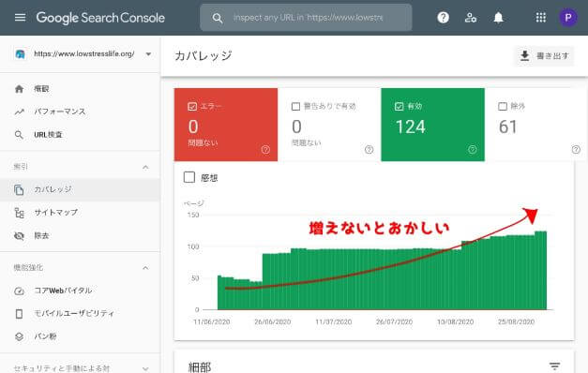The height and width of the screenshot is (373, 588).
Task: Click the 11/06/2020 axis date label
Action: point(212,322)
